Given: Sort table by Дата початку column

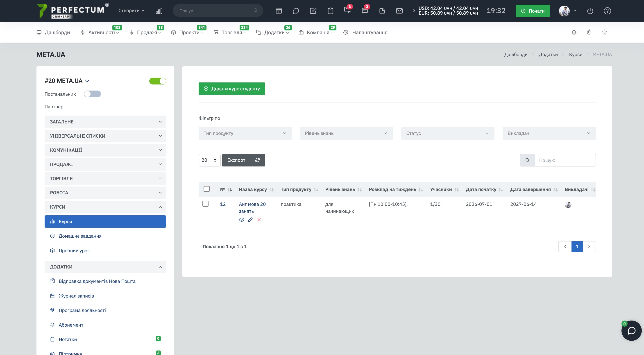Looking at the screenshot, I should [484, 189].
